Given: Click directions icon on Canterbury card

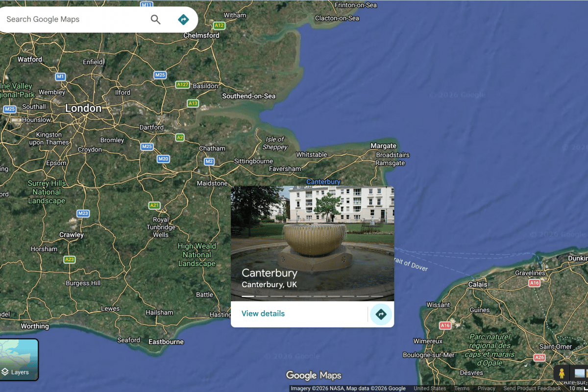Looking at the screenshot, I should pos(381,314).
